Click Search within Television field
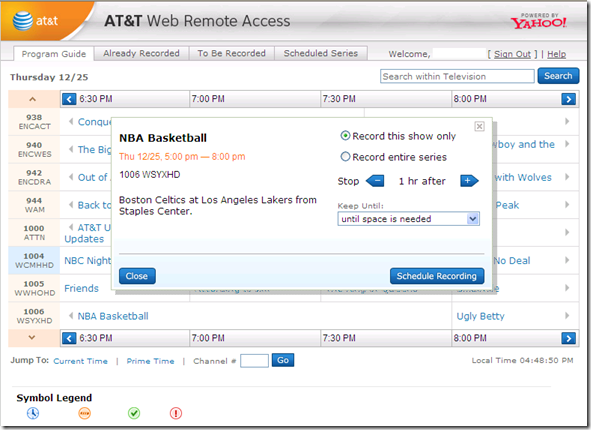Viewport: 591px width, 430px height. 457,76
